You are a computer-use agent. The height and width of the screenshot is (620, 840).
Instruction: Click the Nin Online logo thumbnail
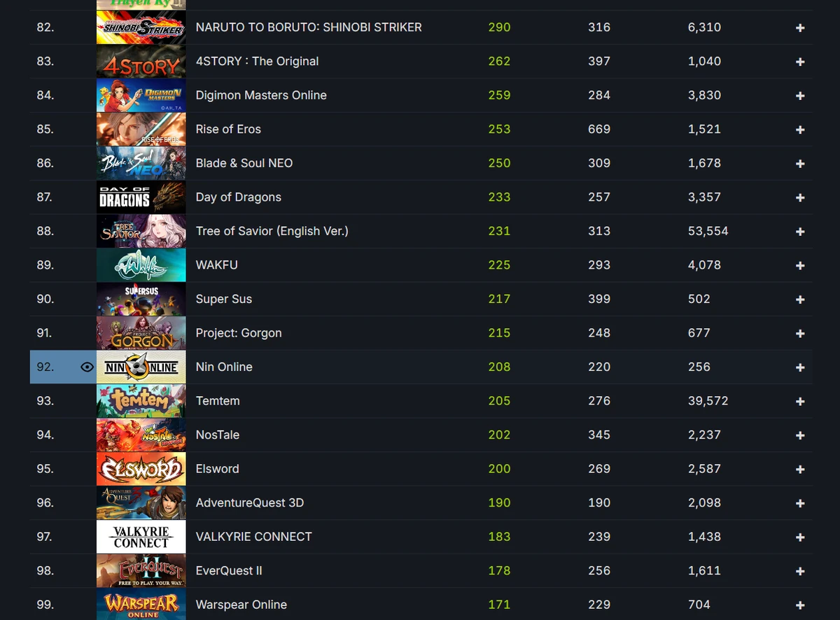[141, 367]
